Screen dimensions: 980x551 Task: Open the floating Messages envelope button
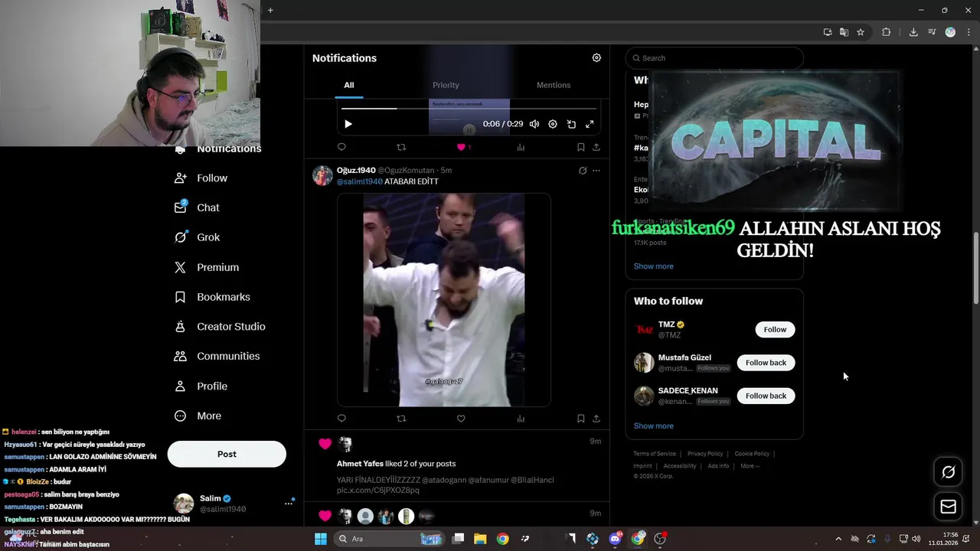click(948, 507)
